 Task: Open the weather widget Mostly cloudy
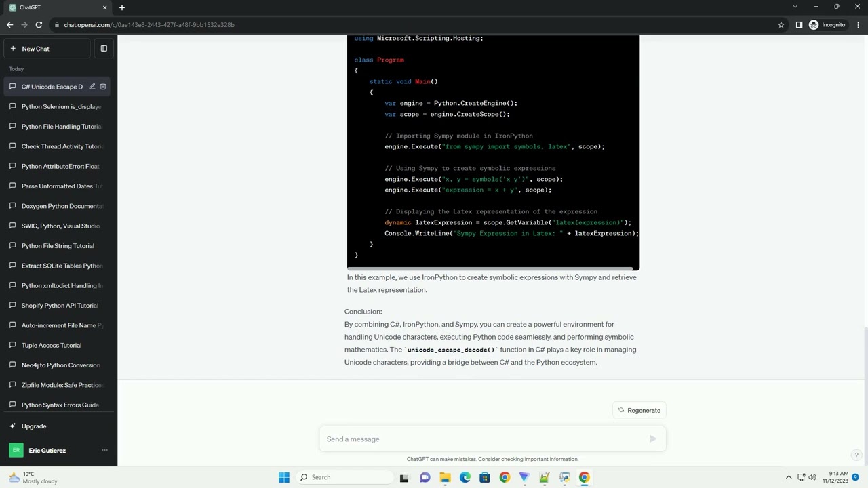click(33, 477)
